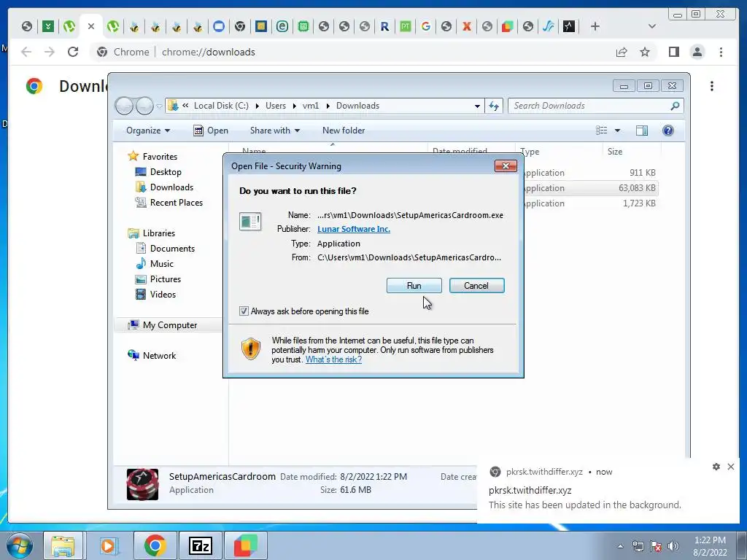Uncheck 'Always ask before opening this file'

pyautogui.click(x=244, y=311)
